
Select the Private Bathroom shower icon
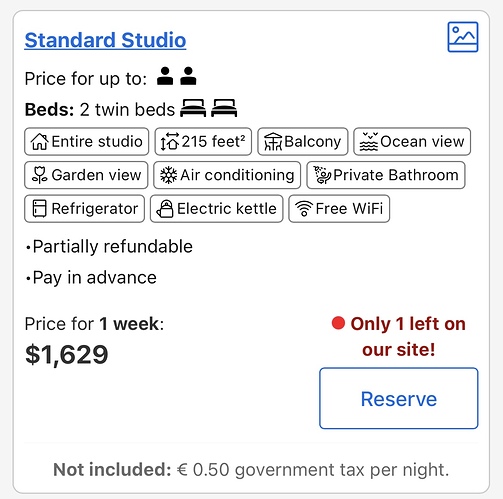pos(322,175)
